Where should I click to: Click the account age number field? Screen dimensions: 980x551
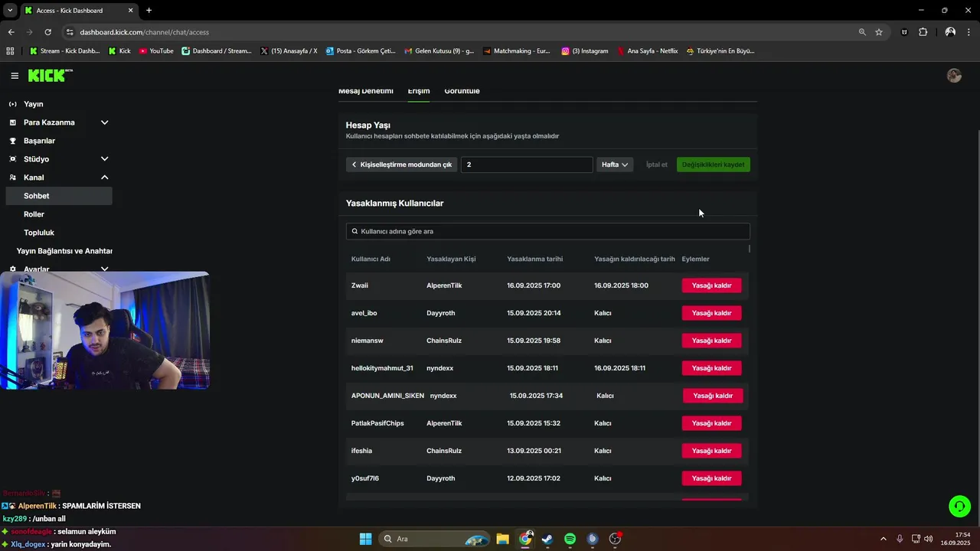(x=527, y=165)
